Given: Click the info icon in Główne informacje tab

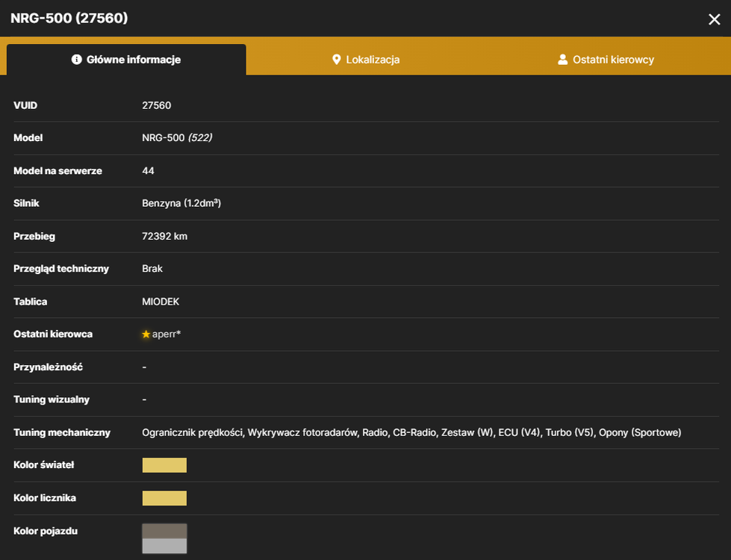Looking at the screenshot, I should pos(76,59).
